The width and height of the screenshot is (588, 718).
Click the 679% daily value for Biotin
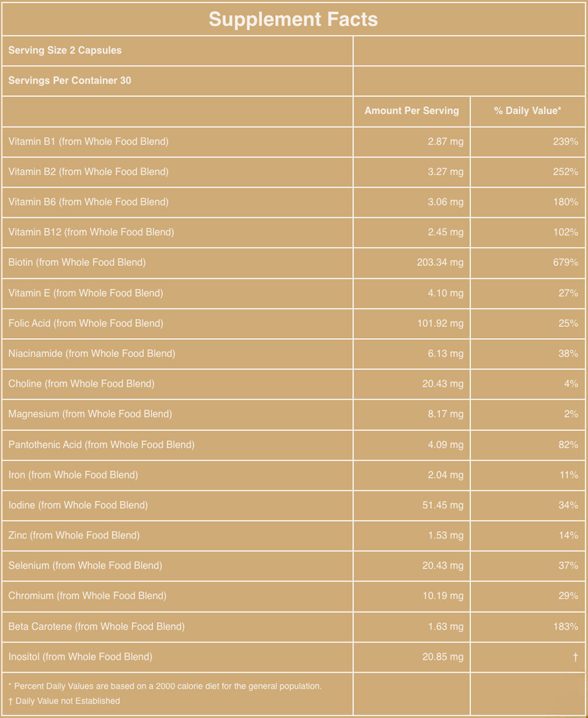tap(566, 262)
